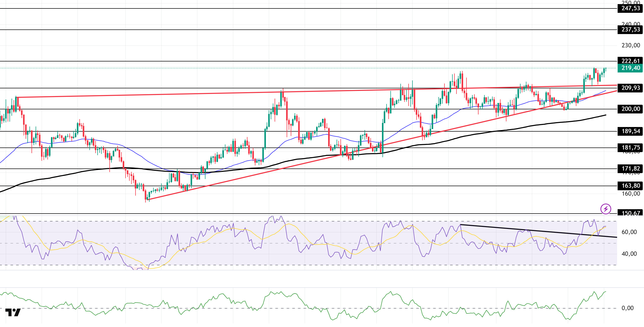Click the 222,61 resistance level label
This screenshot has width=644, height=327.
630,61
